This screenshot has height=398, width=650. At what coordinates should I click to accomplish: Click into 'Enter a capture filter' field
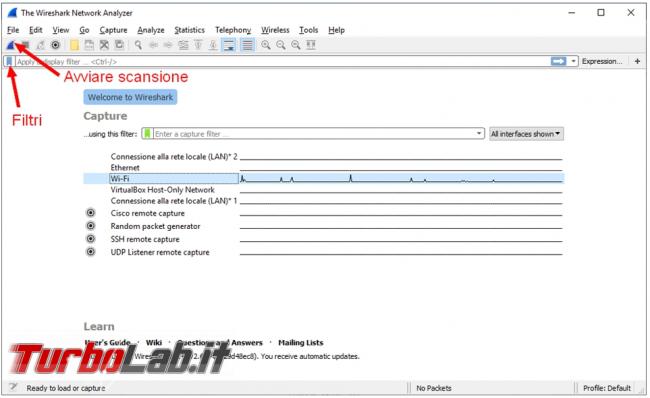314,133
